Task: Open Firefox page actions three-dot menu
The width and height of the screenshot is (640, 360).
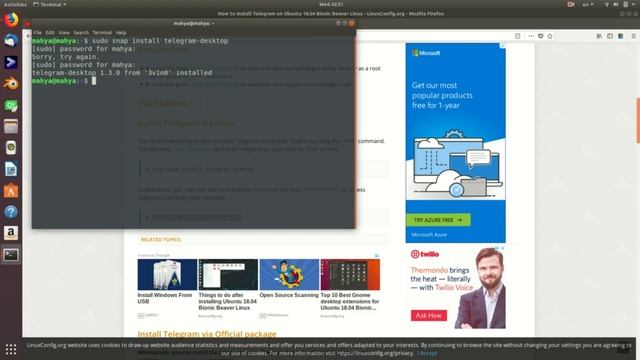Action: pyautogui.click(x=531, y=36)
